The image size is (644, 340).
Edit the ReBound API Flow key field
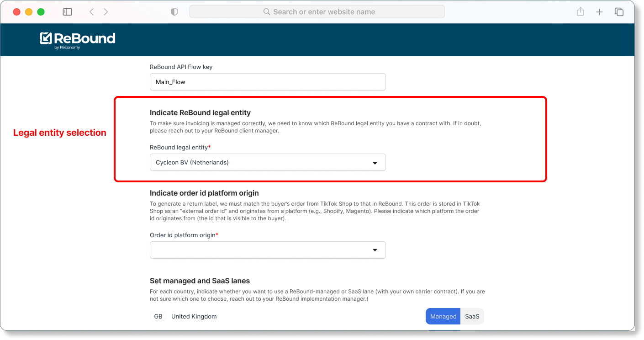coord(268,82)
